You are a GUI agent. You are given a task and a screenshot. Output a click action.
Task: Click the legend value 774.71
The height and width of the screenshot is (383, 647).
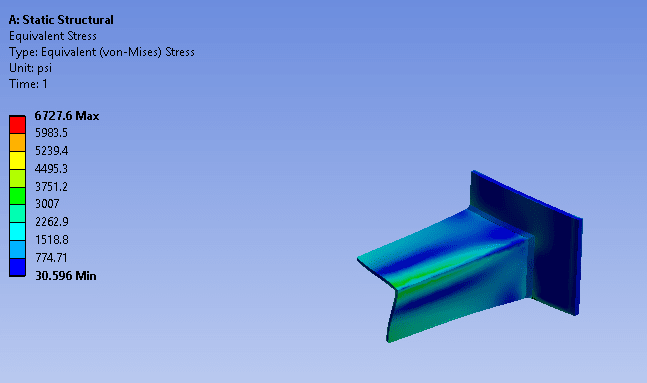coord(51,258)
